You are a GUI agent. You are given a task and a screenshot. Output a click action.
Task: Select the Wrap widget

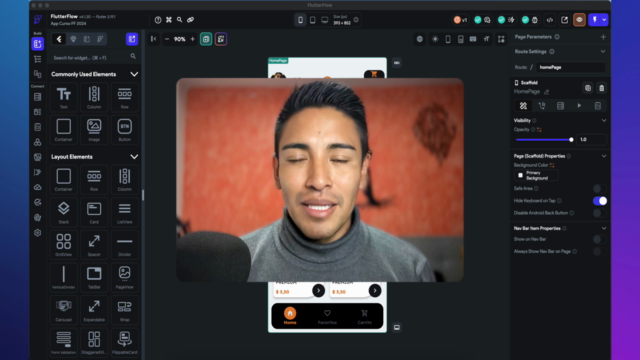tap(124, 310)
